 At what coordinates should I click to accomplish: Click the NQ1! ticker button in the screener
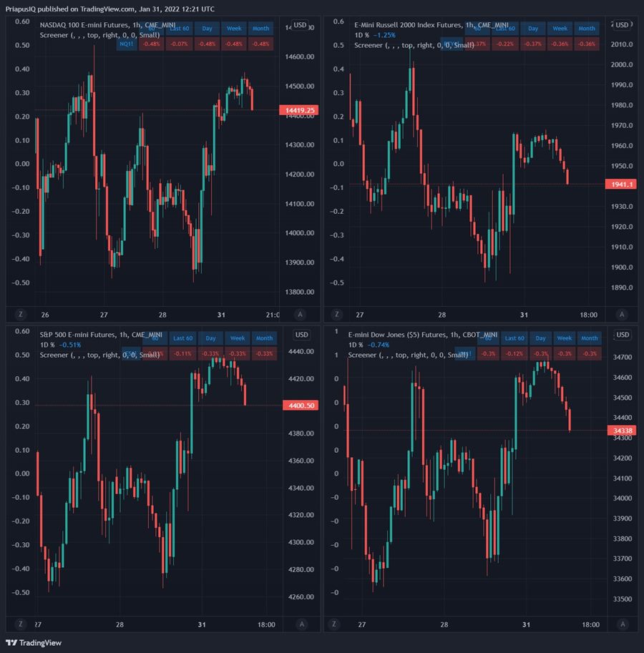(x=126, y=44)
